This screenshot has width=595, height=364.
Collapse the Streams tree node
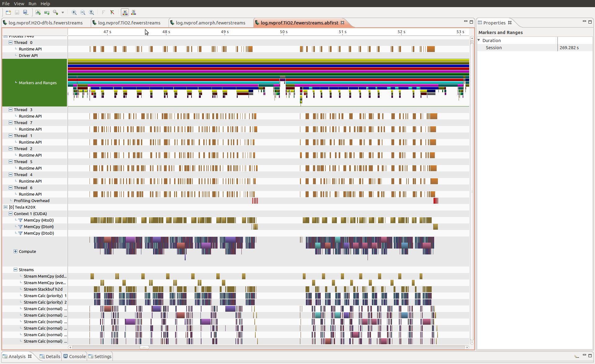click(x=15, y=270)
